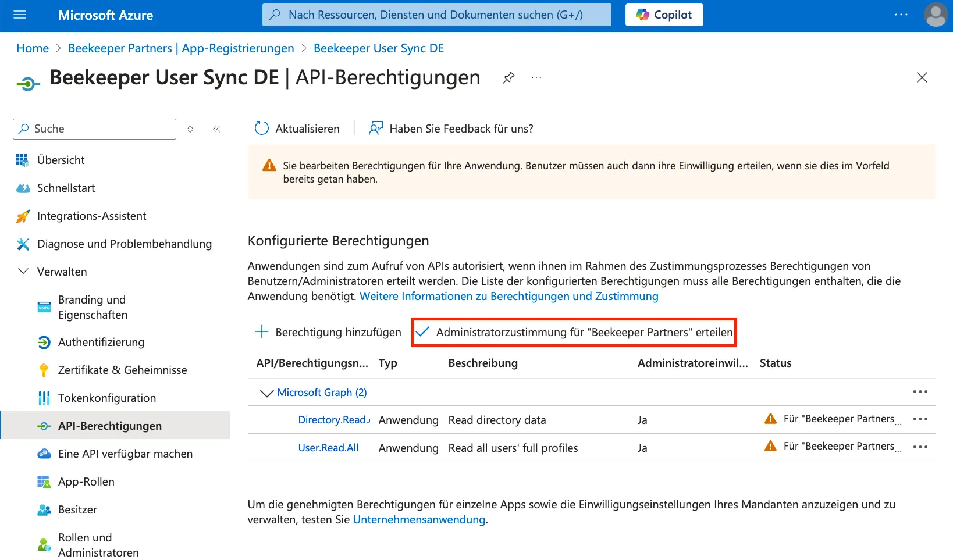Click the Besitzer people icon
Image resolution: width=953 pixels, height=560 pixels.
click(x=44, y=509)
